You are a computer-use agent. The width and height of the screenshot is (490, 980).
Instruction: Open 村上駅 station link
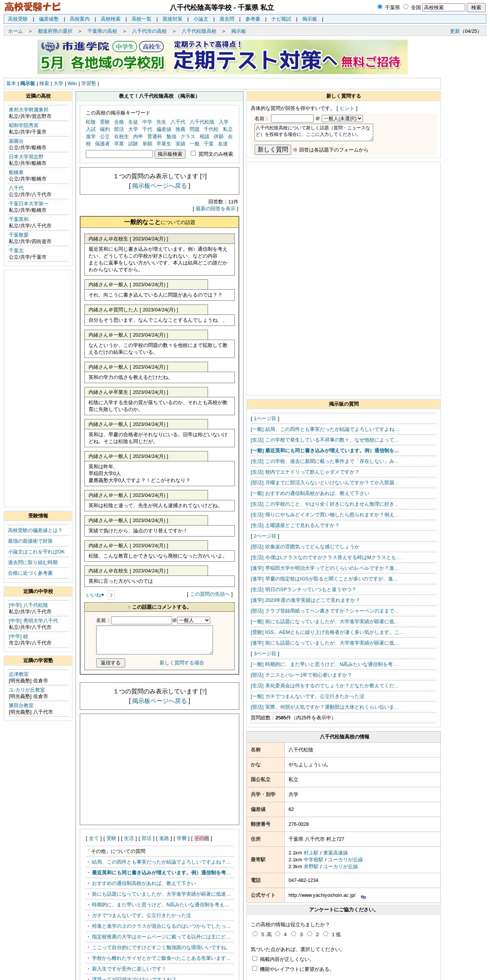[x=311, y=853]
